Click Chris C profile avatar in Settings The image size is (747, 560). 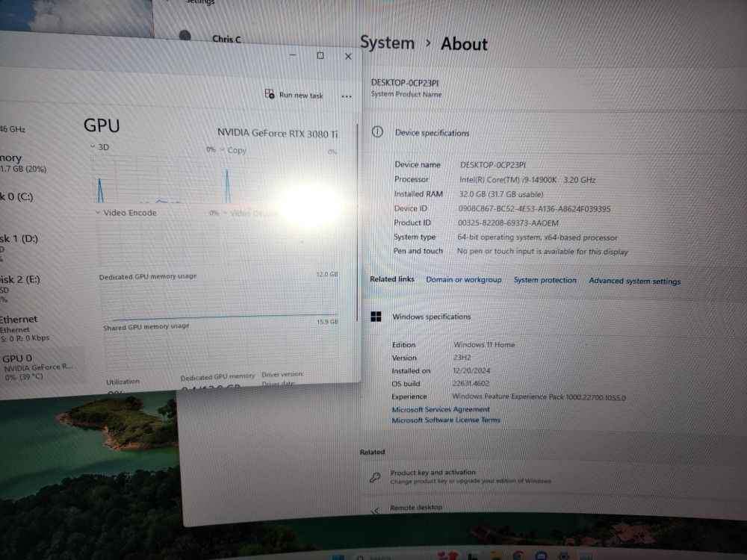coord(185,35)
